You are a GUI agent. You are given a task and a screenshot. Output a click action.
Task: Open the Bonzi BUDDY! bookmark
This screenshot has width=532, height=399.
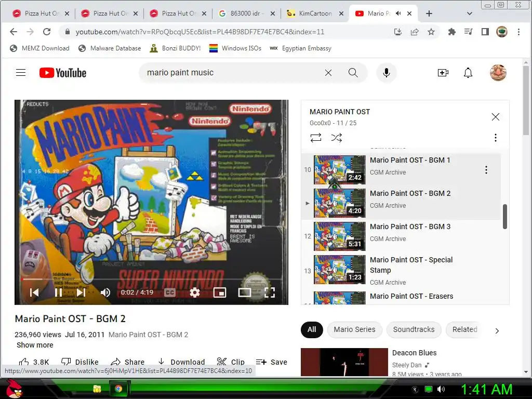(175, 48)
